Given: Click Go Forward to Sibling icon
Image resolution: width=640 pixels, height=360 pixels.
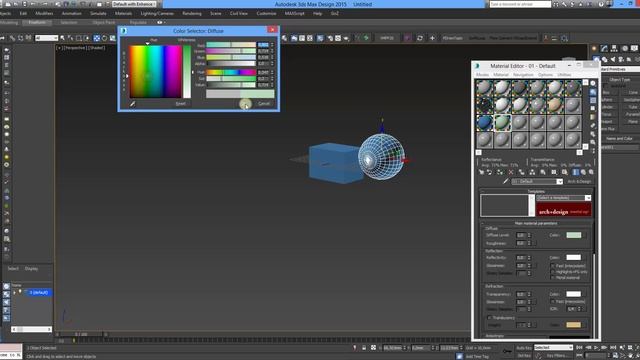Looking at the screenshot, I should click(x=591, y=172).
